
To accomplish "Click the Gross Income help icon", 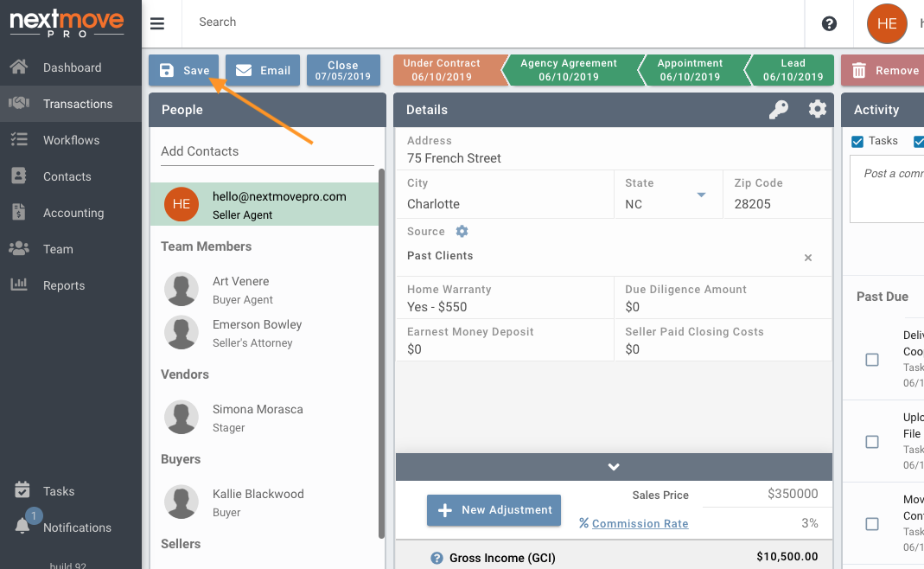I will tap(437, 558).
